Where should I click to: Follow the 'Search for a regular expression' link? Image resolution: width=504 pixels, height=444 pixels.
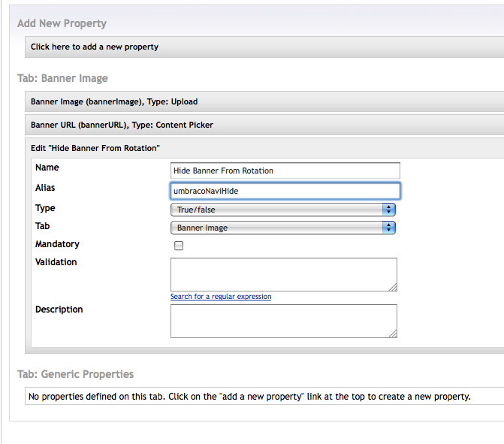[x=221, y=297]
